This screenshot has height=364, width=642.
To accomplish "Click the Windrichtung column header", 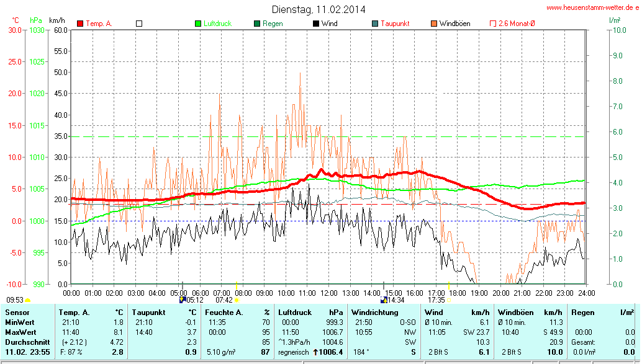I will [374, 313].
